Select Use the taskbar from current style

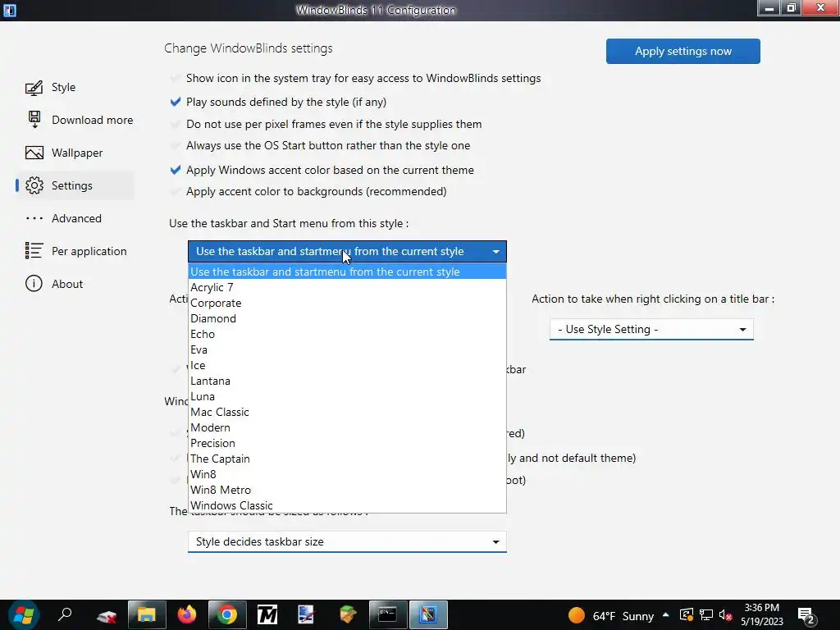[x=347, y=272]
